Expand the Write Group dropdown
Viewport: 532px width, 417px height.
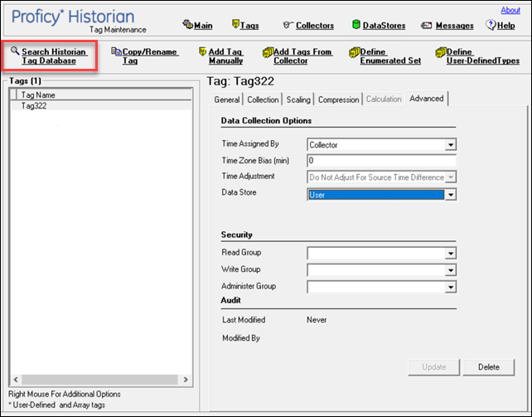point(451,270)
